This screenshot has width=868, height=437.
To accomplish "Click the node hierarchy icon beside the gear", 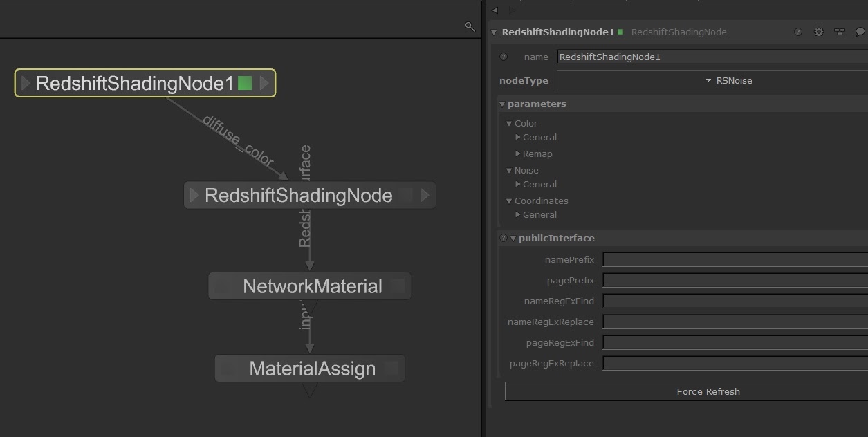I will [x=840, y=32].
